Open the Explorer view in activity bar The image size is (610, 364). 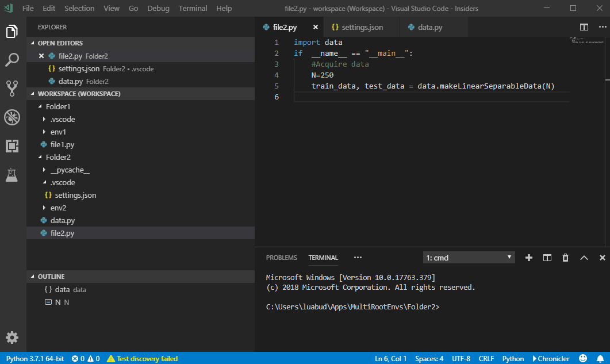pos(12,32)
